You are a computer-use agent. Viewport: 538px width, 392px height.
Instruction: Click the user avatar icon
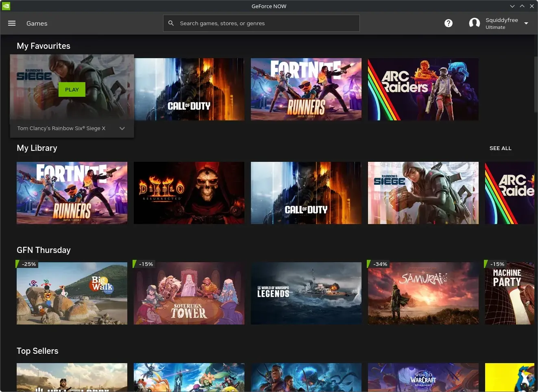[475, 23]
